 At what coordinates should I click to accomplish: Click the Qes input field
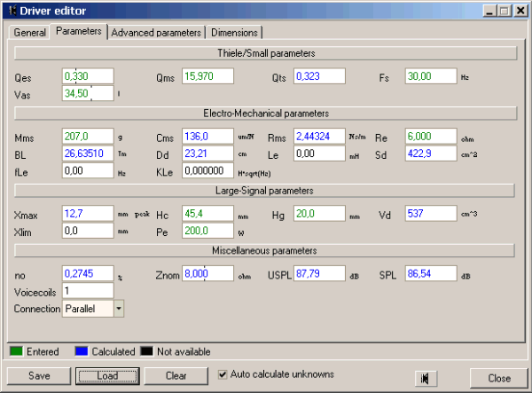point(88,77)
